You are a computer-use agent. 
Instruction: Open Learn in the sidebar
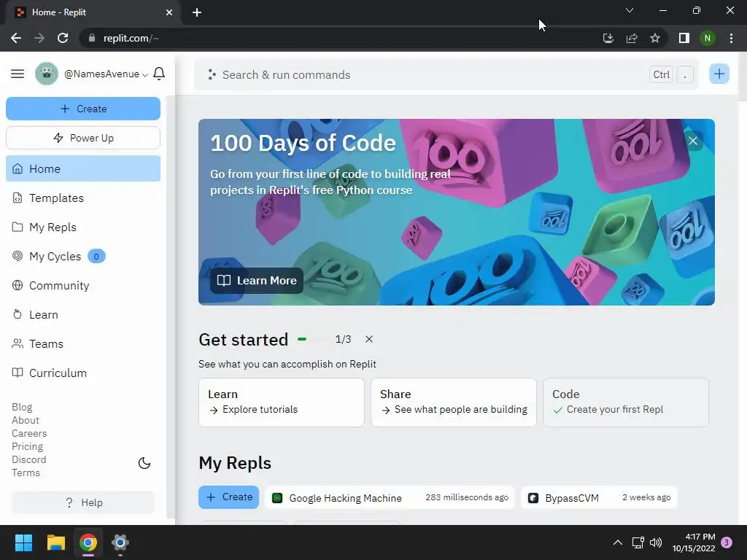pos(83,315)
